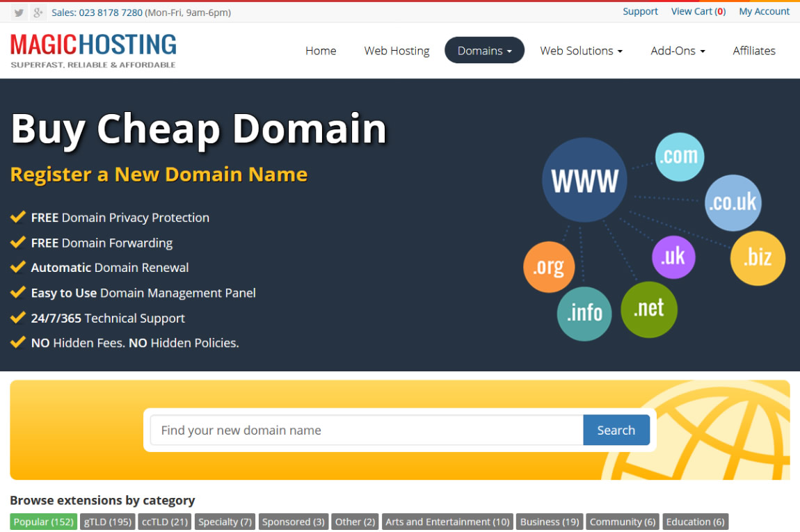
Task: Go to the Home menu item
Action: pos(321,50)
